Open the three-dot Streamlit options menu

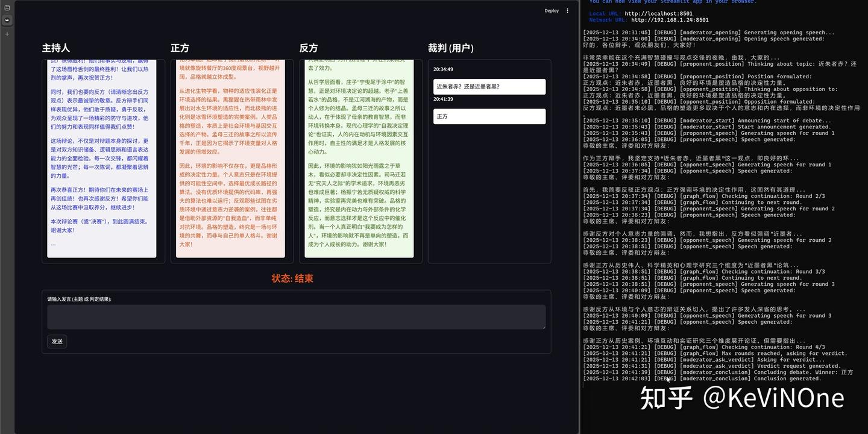(567, 10)
